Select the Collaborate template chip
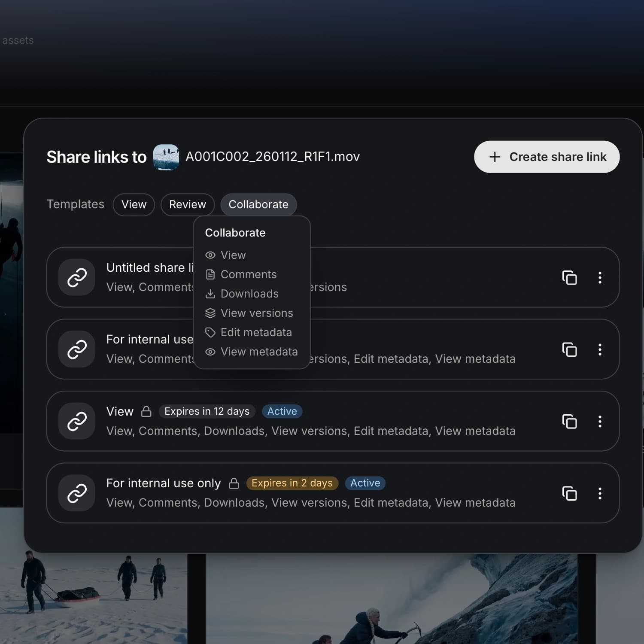Screen dimensions: 644x644 (258, 204)
